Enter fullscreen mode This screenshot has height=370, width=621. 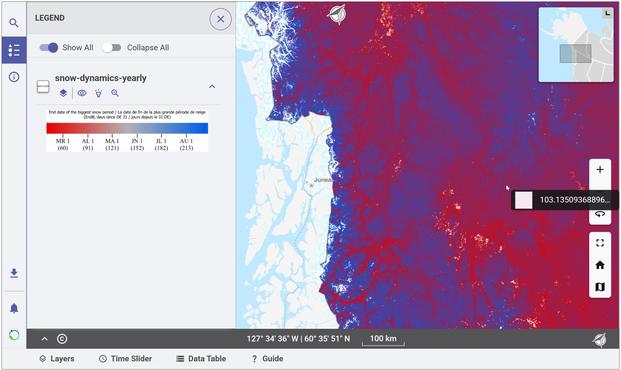pyautogui.click(x=600, y=243)
